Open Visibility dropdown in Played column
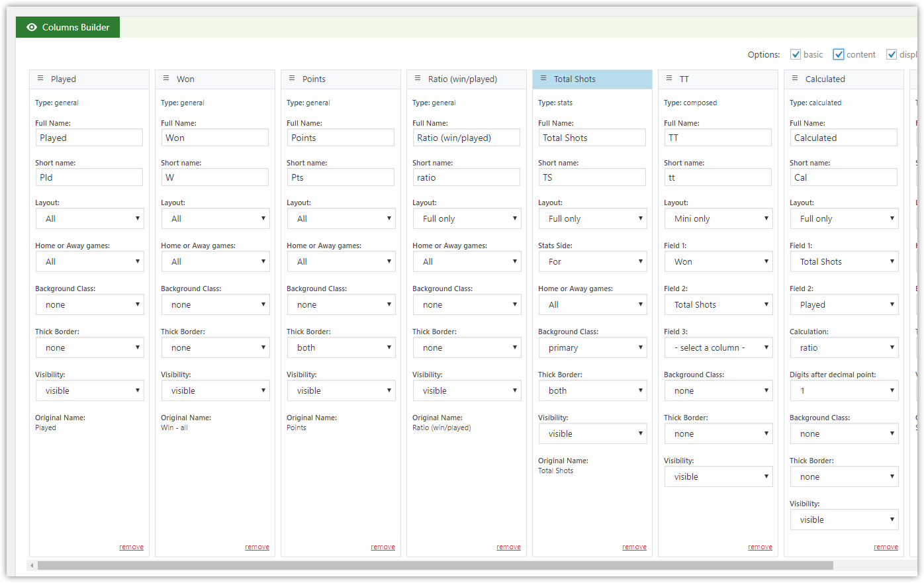 90,390
